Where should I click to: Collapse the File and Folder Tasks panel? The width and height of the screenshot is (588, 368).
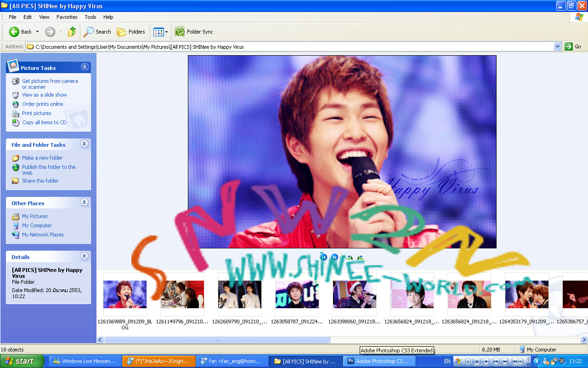coord(85,144)
